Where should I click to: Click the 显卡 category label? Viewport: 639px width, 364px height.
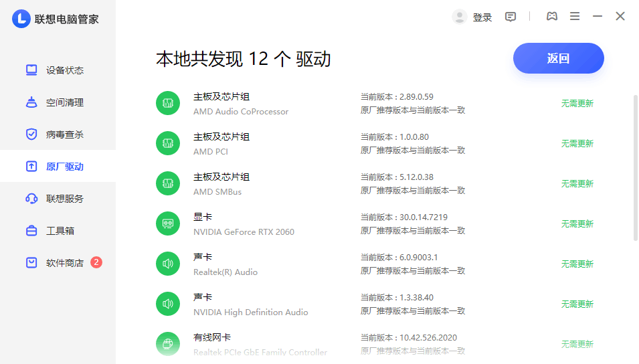point(203,217)
